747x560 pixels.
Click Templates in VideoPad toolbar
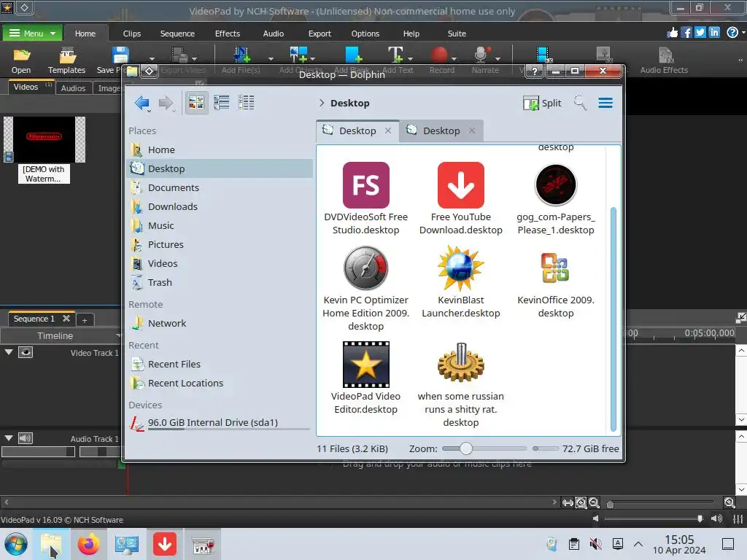(x=66, y=61)
